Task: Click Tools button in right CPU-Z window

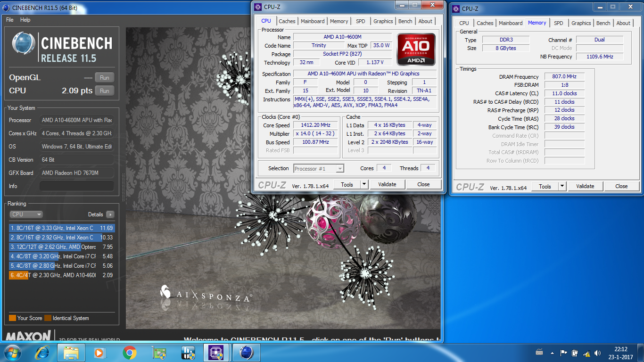Action: click(x=545, y=186)
